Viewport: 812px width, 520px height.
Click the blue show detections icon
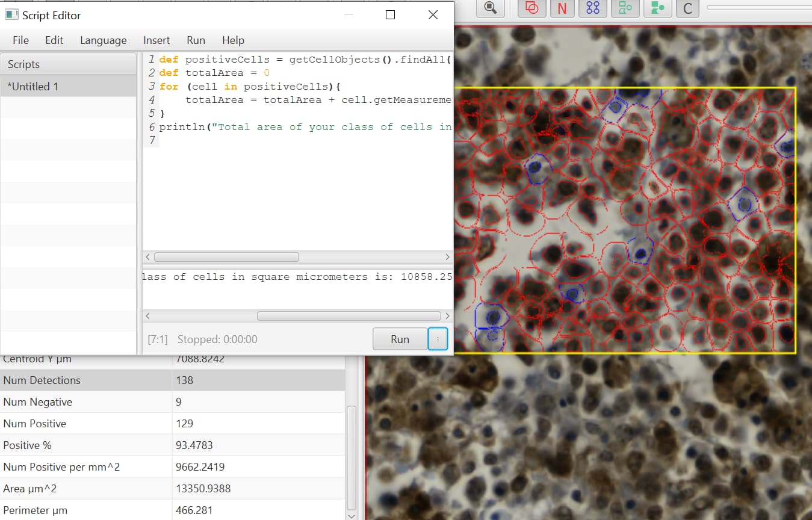[x=592, y=8]
